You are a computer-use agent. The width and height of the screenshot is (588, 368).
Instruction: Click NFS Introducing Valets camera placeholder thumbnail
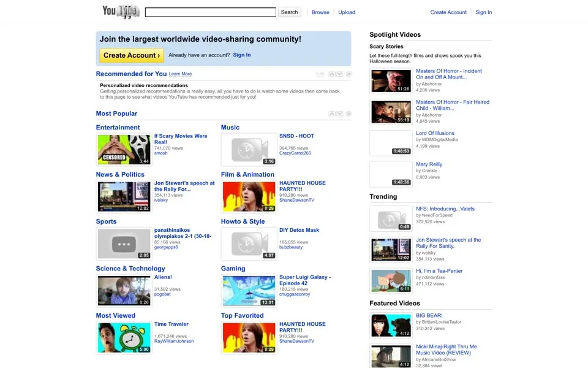pyautogui.click(x=391, y=218)
